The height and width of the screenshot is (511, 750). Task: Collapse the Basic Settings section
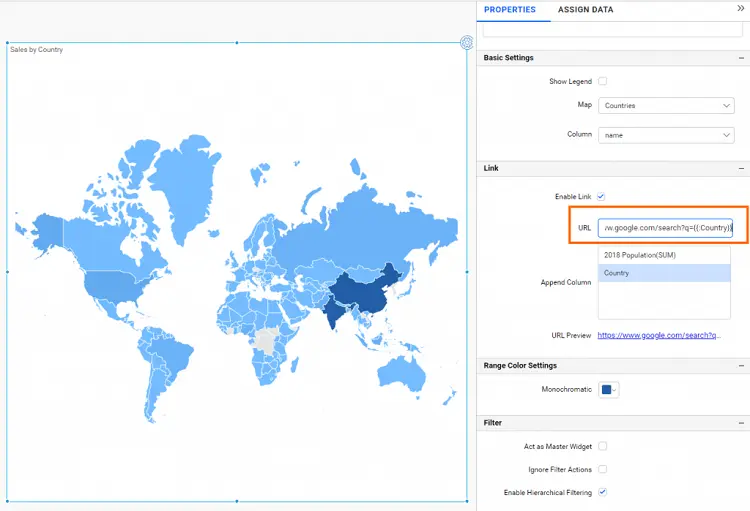pos(741,58)
